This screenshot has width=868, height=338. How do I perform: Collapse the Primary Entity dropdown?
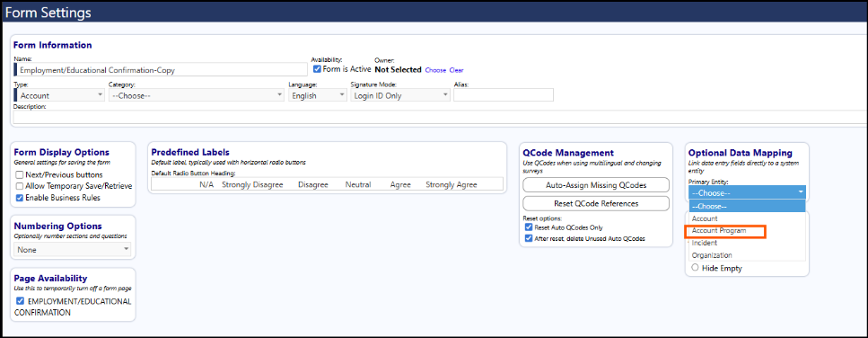748,193
